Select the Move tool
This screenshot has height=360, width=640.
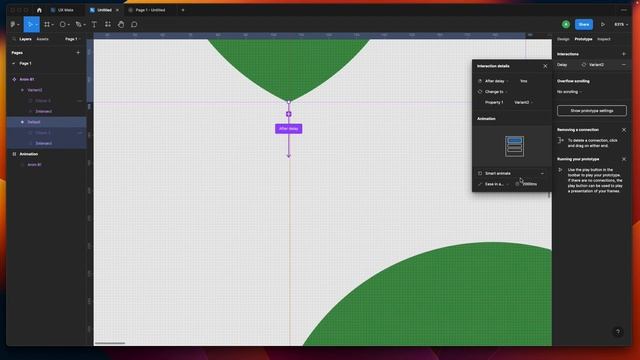click(29, 24)
